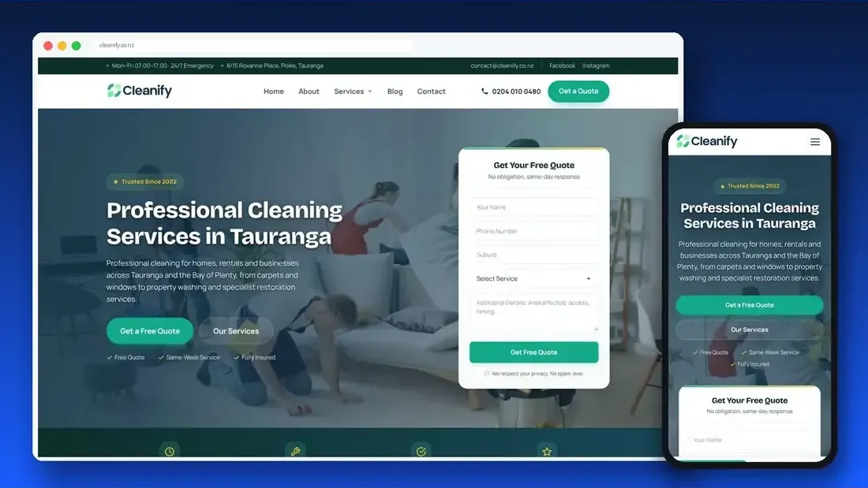Click the Trusted Since 2002 badge on desktop
The height and width of the screenshot is (488, 868).
point(145,181)
